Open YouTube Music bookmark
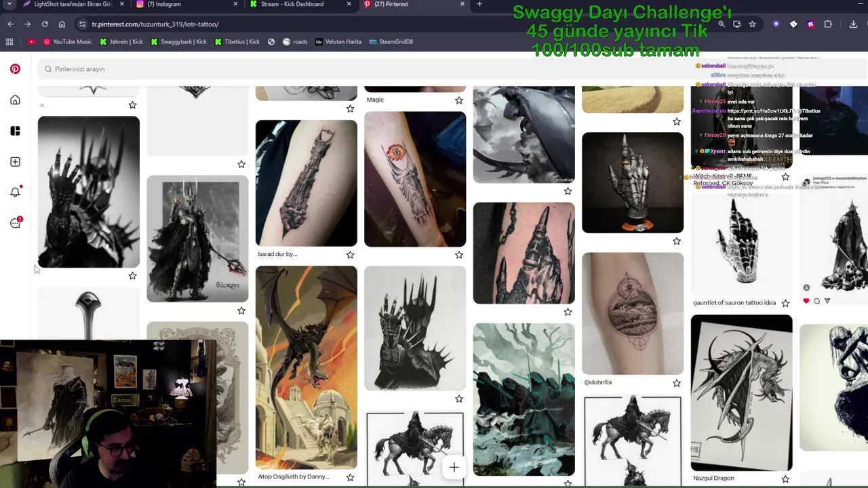This screenshot has width=868, height=488. [67, 41]
